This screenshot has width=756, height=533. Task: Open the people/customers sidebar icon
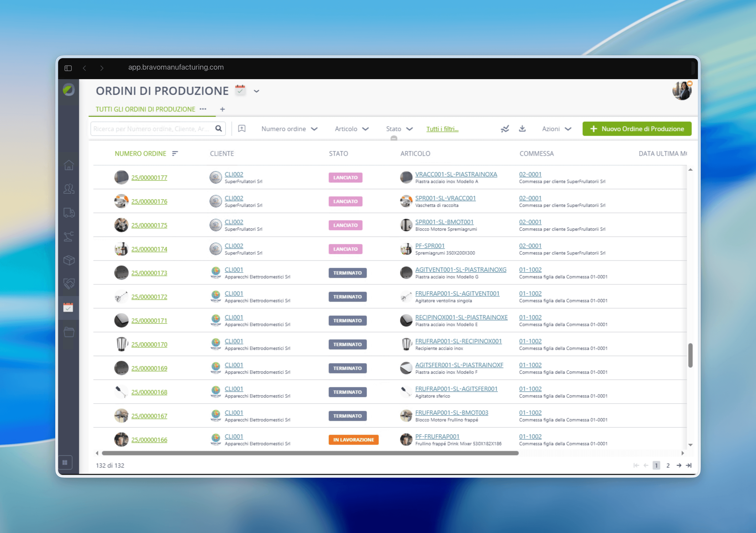coord(69,189)
